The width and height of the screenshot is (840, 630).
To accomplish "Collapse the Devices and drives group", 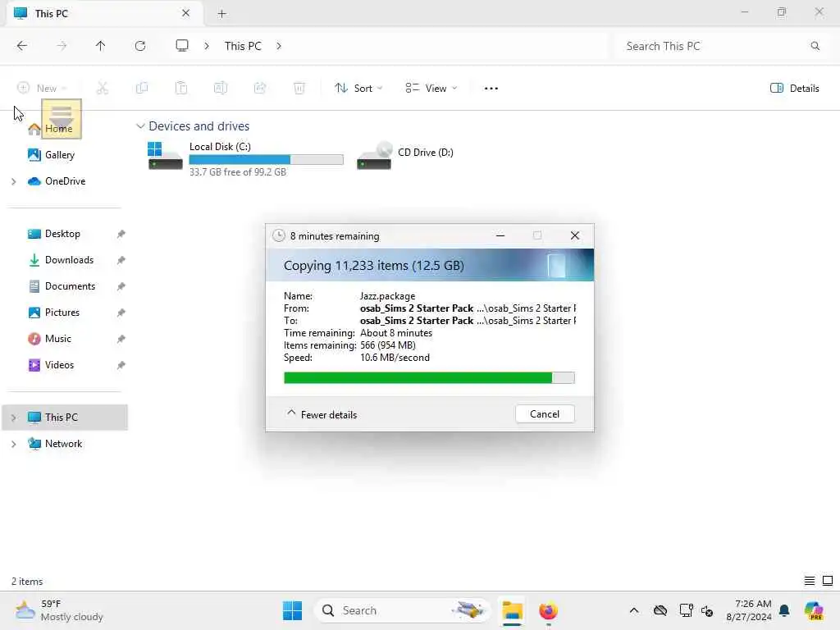I will (x=140, y=126).
